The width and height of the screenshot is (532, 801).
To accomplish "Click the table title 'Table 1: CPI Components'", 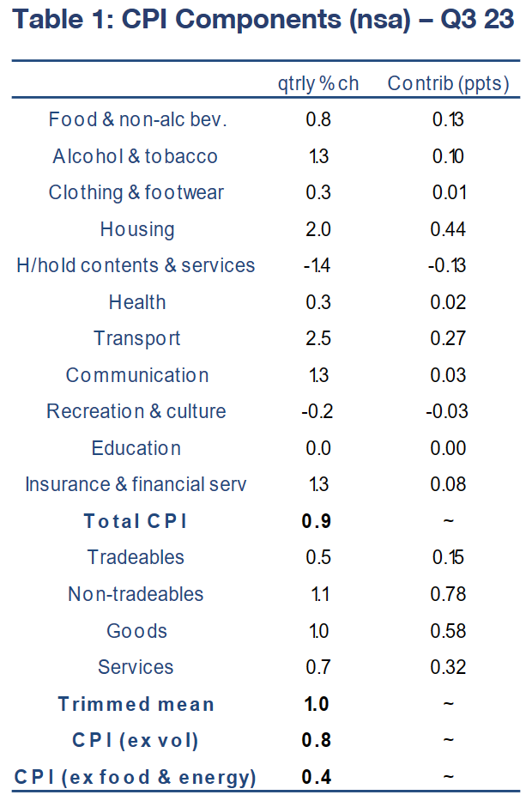I will point(263,21).
